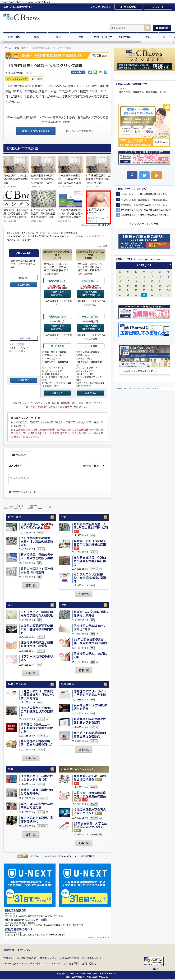Add the article to はてなブックマーク B! icon

[105, 72]
